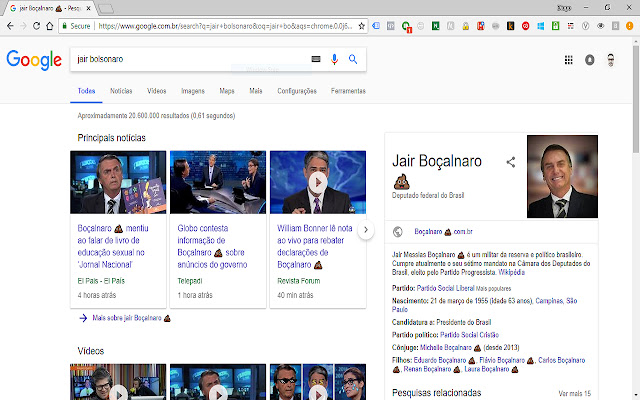This screenshot has height=400, width=640.
Task: Open a new browser tab
Action: pos(105,9)
